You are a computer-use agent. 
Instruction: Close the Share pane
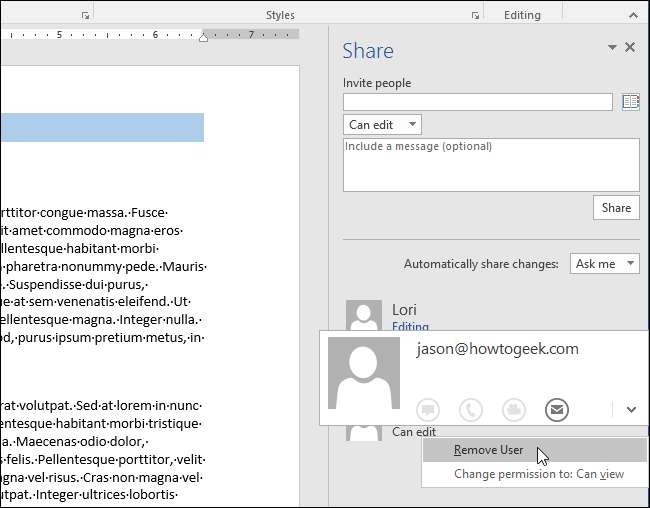(x=630, y=47)
